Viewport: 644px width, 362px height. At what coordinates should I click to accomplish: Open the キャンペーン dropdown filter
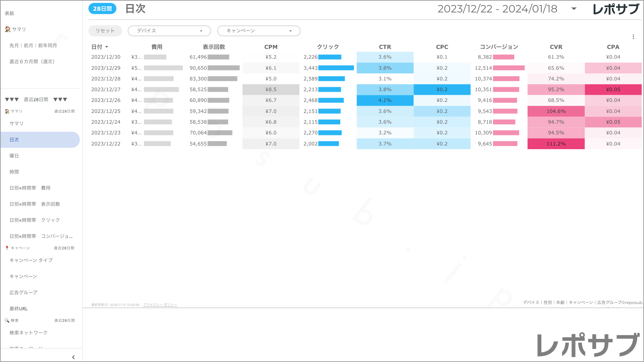pos(259,31)
